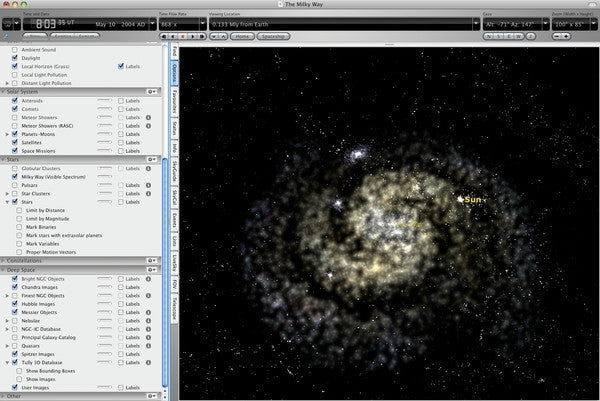Click the options pane vertical scrollbar
This screenshot has width=600, height=401.
click(x=165, y=272)
